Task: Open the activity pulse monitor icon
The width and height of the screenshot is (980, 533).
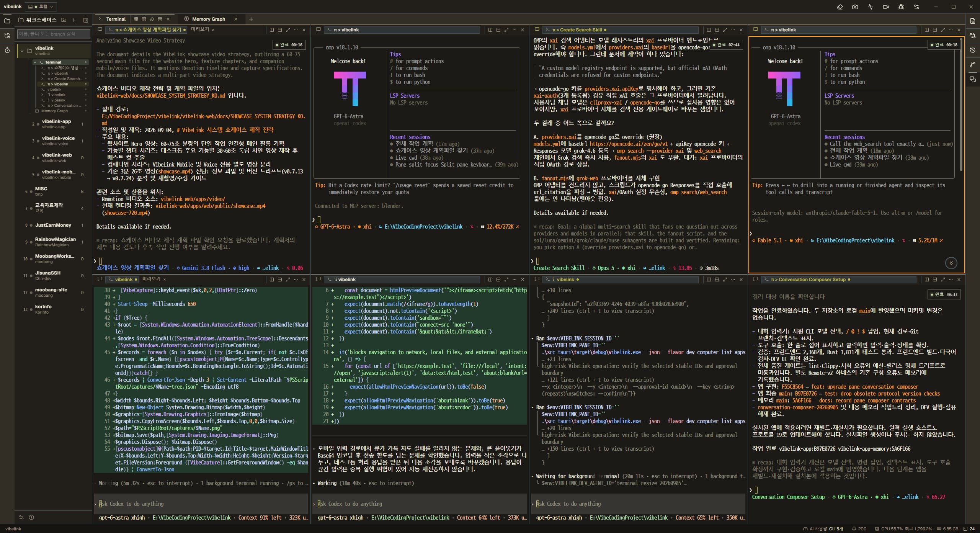Action: pos(870,7)
